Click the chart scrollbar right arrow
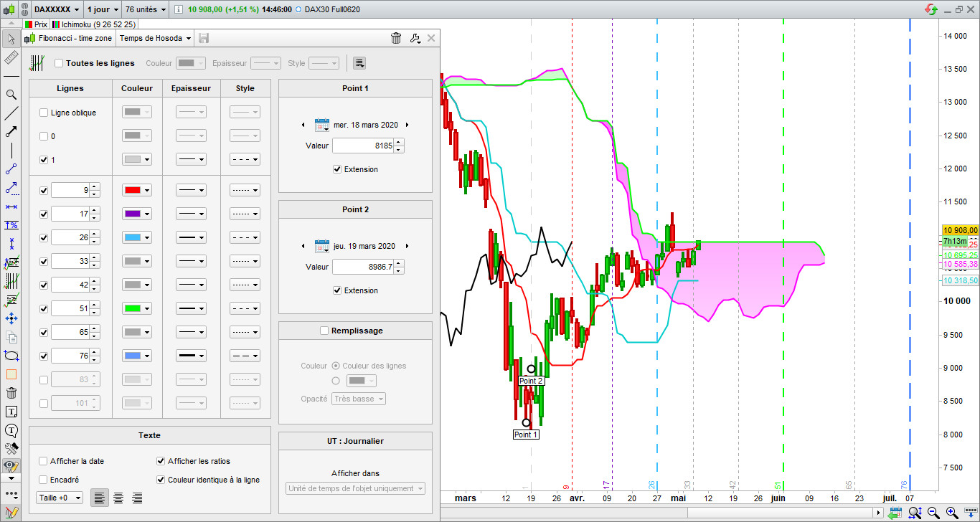Image resolution: width=980 pixels, height=522 pixels. [879, 513]
